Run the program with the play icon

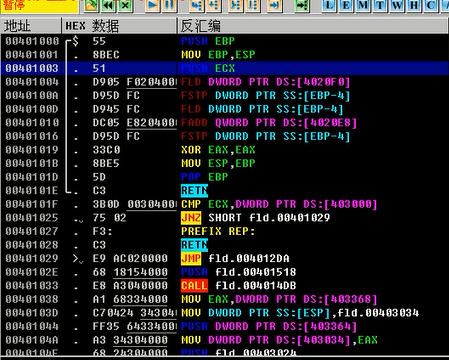click(x=153, y=6)
